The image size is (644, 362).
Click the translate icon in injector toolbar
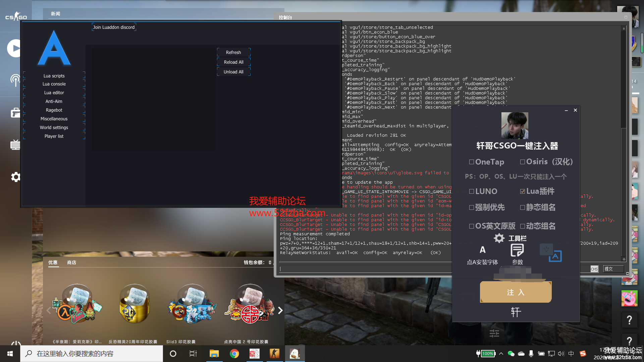(551, 253)
